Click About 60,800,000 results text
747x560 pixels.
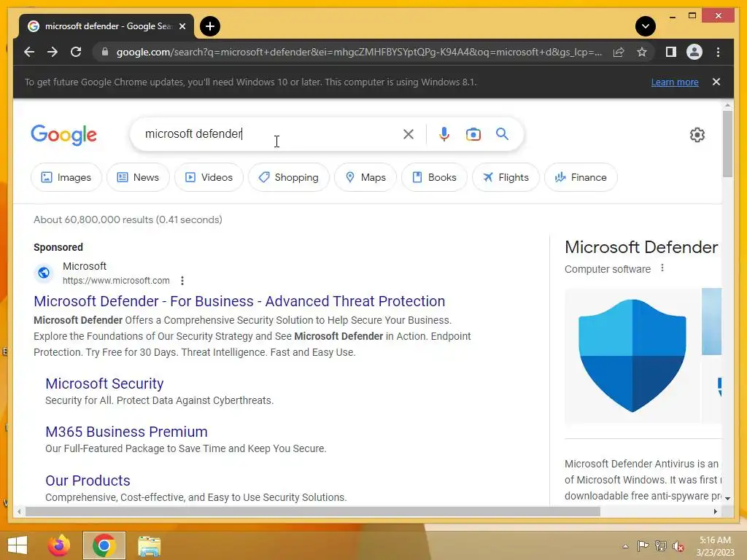click(128, 219)
